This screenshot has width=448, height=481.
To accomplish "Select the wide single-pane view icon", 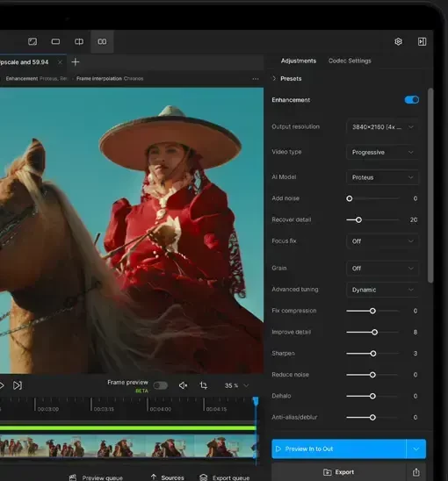I will (x=55, y=41).
